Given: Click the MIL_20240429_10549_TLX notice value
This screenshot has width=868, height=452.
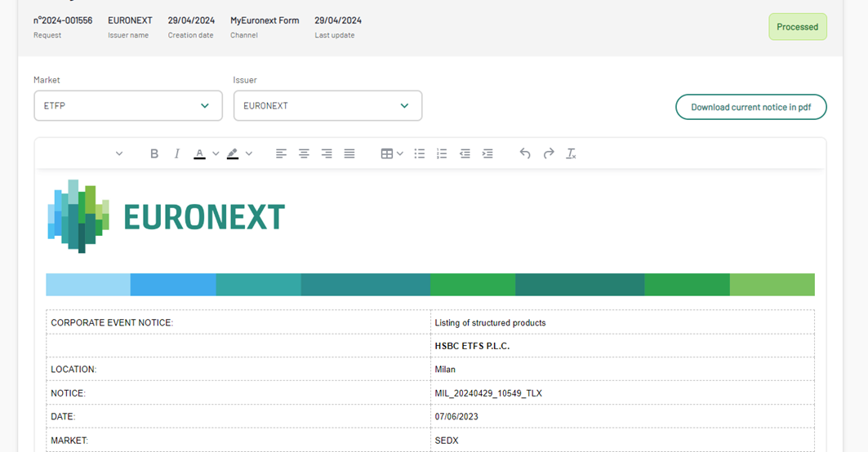Looking at the screenshot, I should coord(488,393).
